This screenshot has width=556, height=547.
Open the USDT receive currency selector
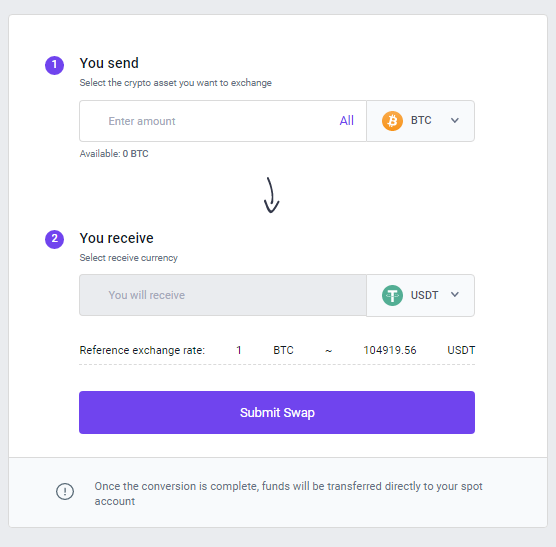click(x=421, y=295)
